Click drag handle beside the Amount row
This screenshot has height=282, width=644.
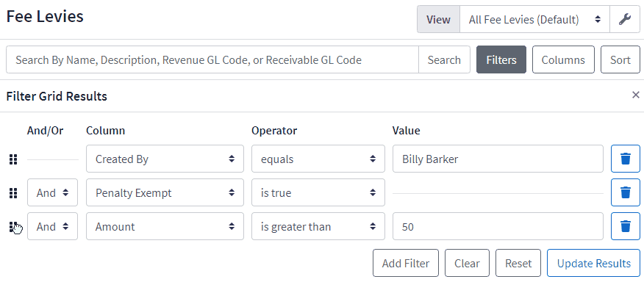tap(13, 227)
